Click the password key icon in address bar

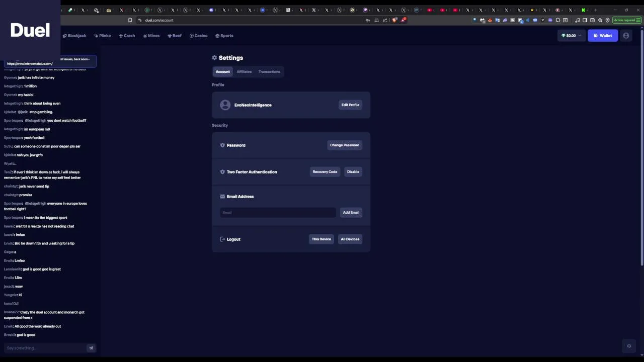(368, 20)
